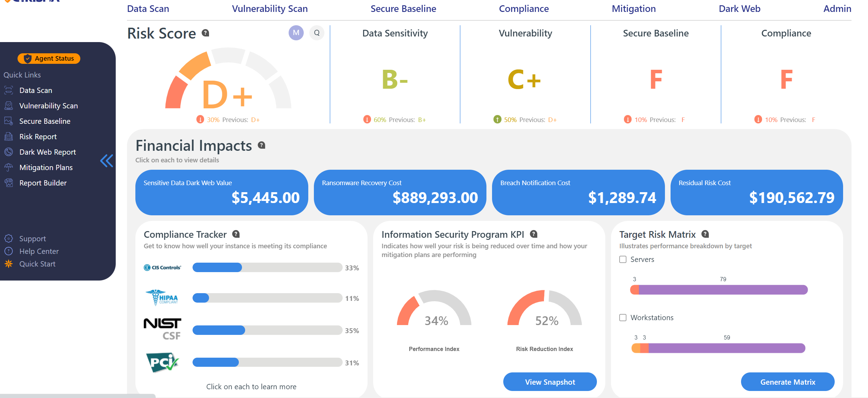
Task: Click the Report Builder sidebar icon
Action: point(8,183)
